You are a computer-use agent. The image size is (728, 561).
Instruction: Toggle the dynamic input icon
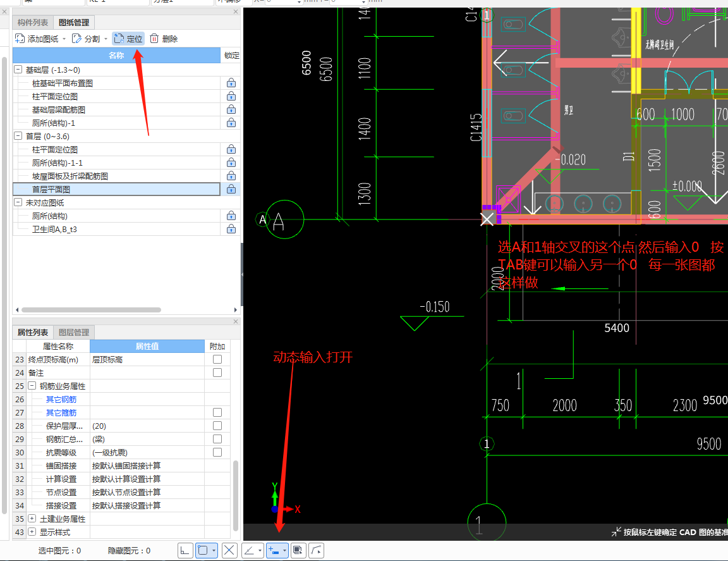point(274,551)
